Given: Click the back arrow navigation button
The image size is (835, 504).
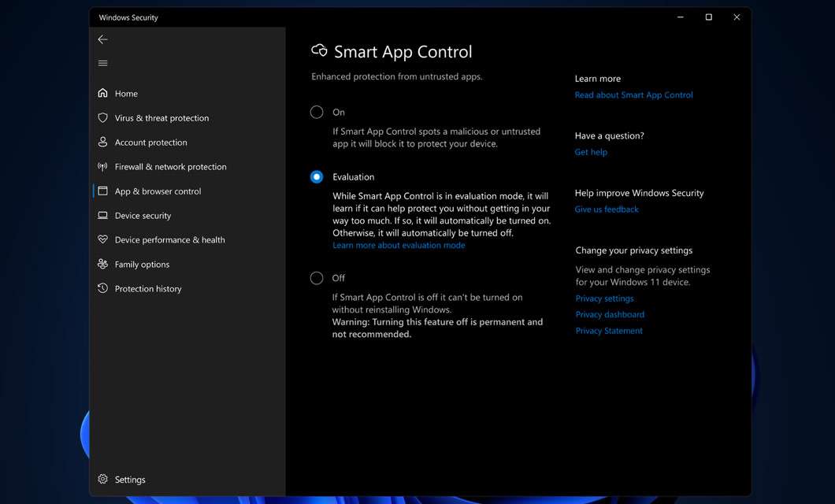Looking at the screenshot, I should tap(102, 39).
